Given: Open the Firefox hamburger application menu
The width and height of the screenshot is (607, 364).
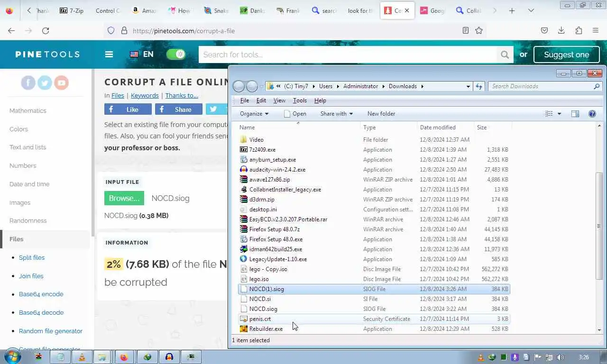Looking at the screenshot, I should coord(596,31).
